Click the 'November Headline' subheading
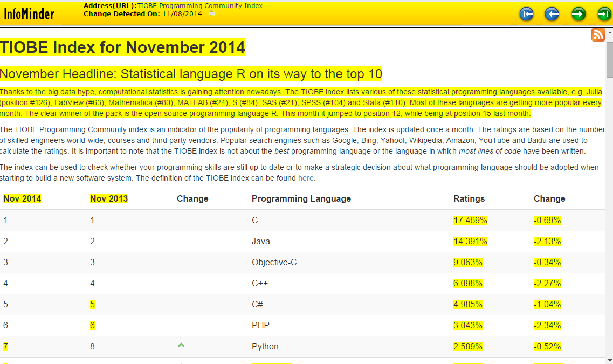The height and width of the screenshot is (364, 613). click(191, 74)
